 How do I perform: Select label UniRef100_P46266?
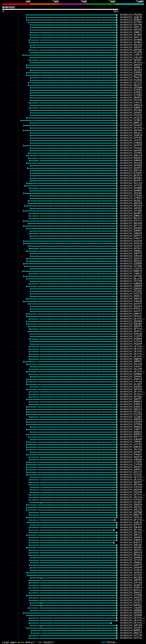131,301
